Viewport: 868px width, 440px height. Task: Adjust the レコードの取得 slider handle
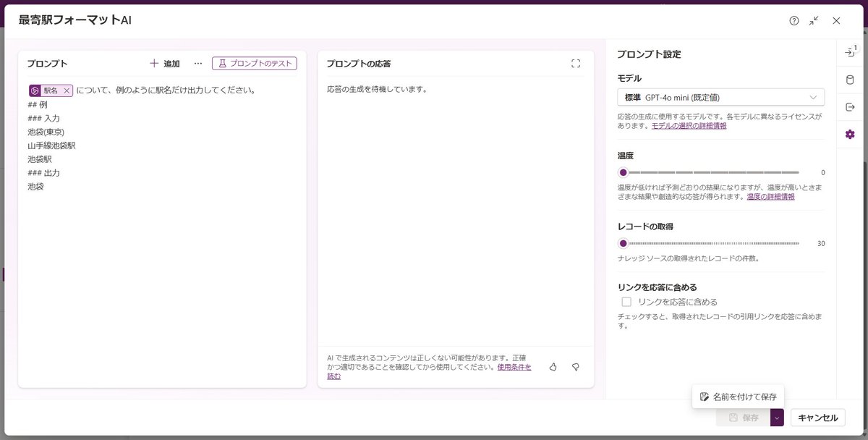point(624,243)
